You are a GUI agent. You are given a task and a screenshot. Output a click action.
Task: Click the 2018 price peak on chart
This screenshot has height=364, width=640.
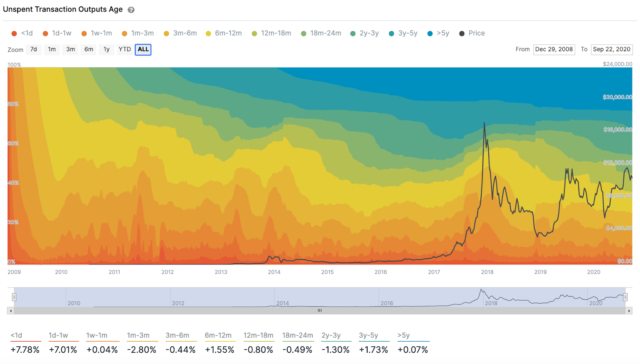coord(484,123)
